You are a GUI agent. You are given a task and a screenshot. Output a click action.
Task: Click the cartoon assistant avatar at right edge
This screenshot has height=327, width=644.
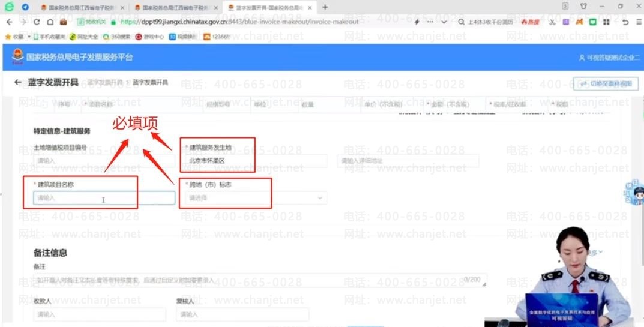tap(635, 193)
